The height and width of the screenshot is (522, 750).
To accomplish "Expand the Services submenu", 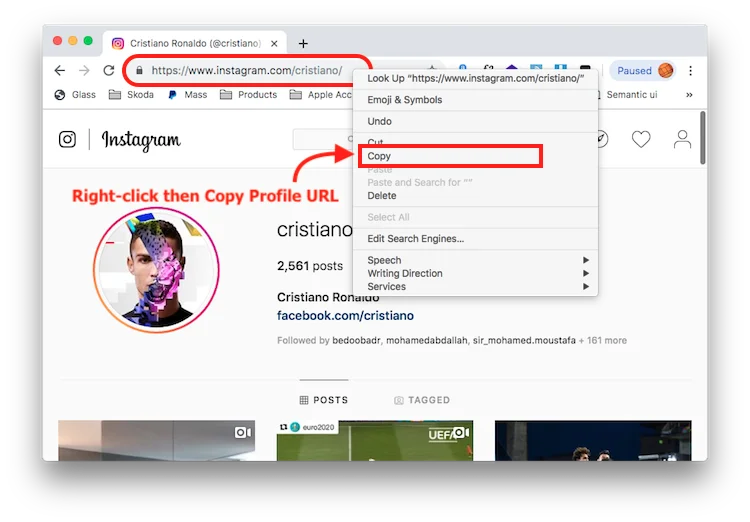I will (x=475, y=286).
